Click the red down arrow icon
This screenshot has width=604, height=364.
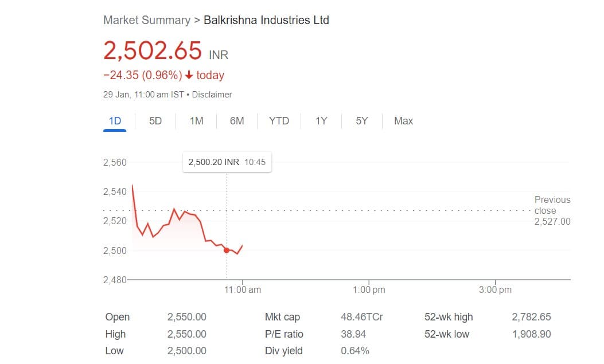[189, 75]
